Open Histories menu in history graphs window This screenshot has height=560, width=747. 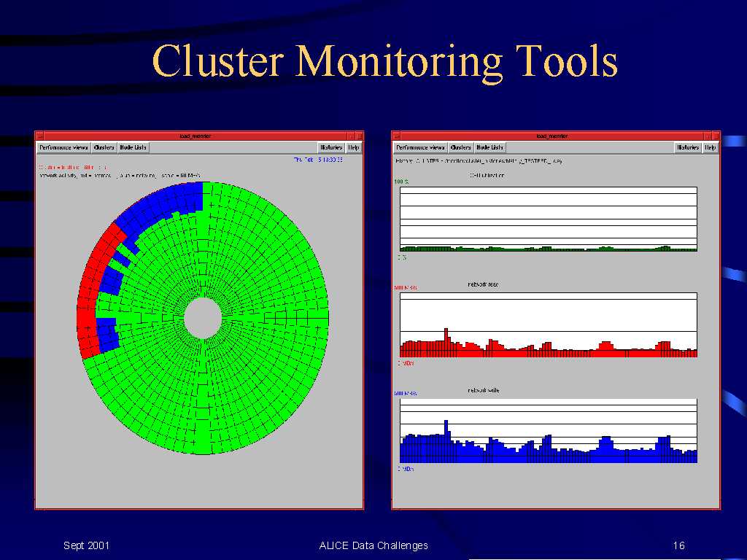click(x=687, y=147)
